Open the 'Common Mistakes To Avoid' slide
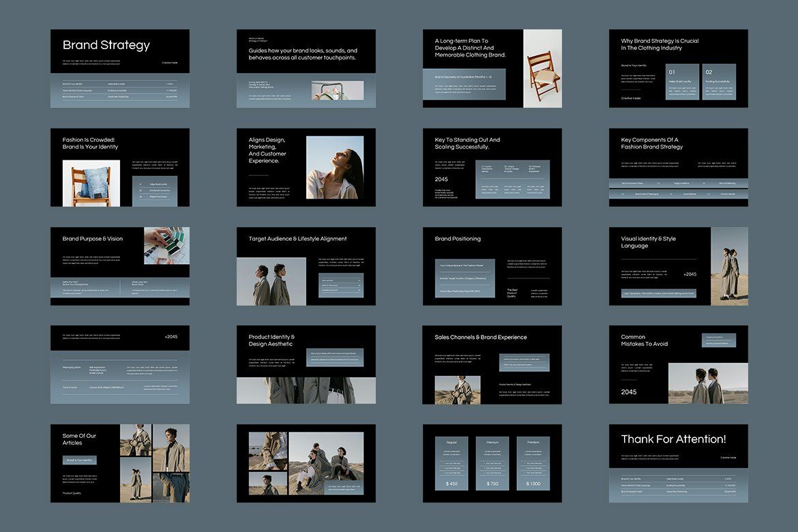The width and height of the screenshot is (798, 532). 679,364
